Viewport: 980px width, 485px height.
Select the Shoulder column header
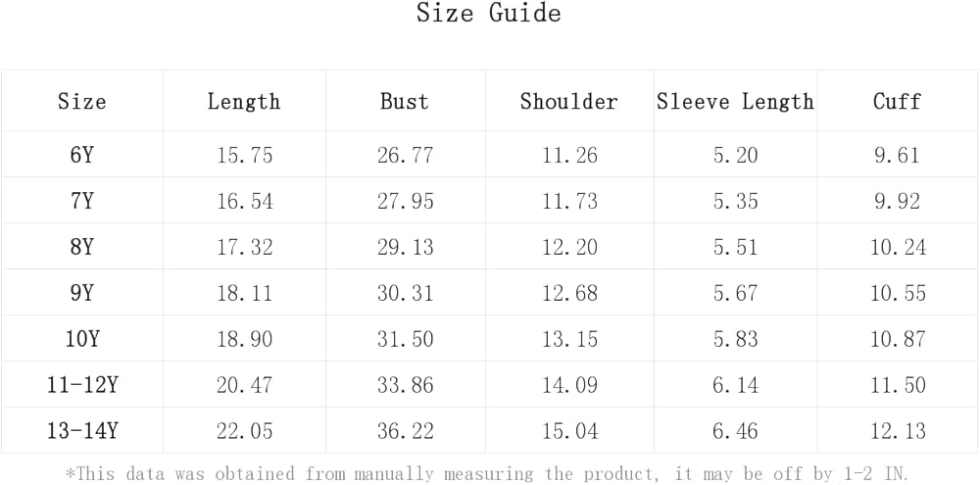568,102
